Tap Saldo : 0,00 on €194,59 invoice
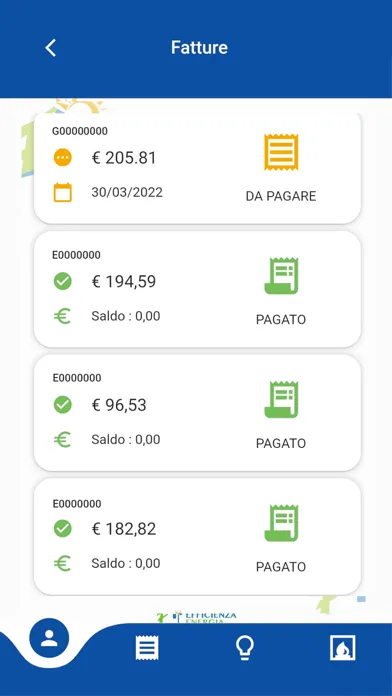The image size is (392, 696). [126, 316]
